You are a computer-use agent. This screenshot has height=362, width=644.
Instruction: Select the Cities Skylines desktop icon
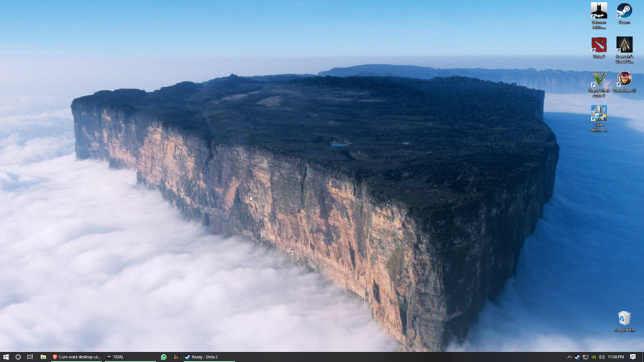click(x=599, y=114)
